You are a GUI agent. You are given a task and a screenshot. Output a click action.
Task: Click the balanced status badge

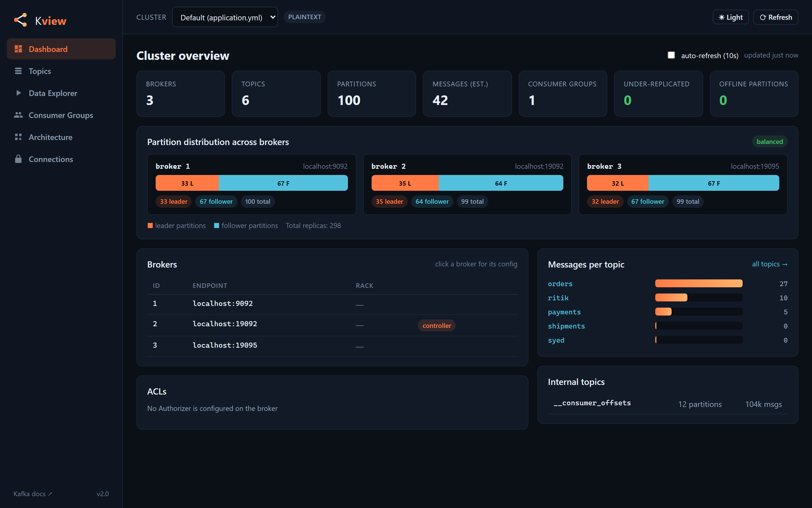point(769,141)
